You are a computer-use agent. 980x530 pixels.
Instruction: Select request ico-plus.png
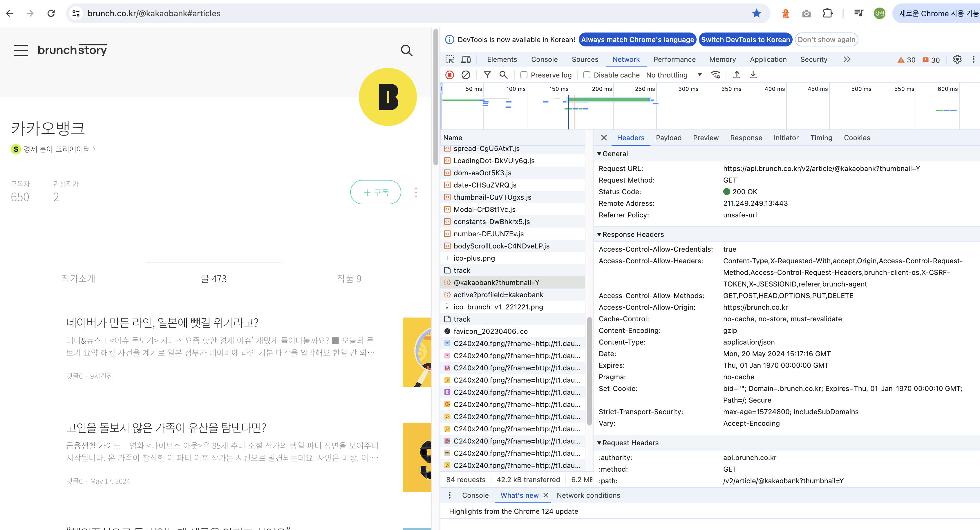(513, 258)
